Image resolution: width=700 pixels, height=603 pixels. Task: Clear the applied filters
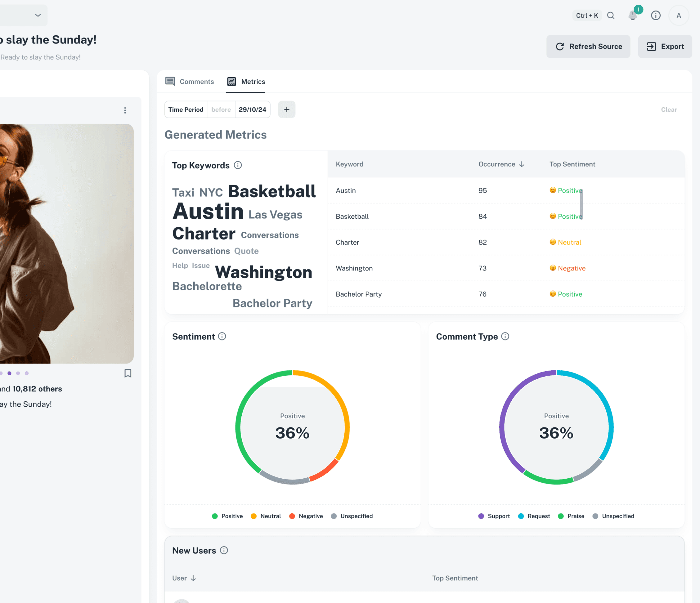point(669,109)
